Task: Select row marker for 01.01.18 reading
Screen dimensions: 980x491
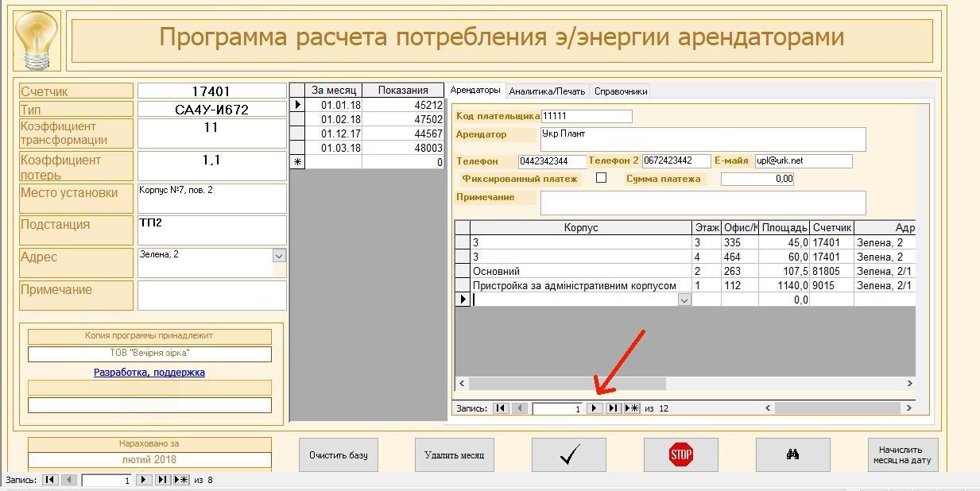Action: click(x=298, y=105)
